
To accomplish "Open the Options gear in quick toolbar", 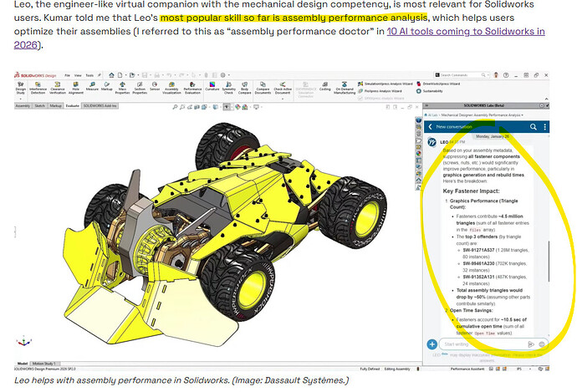I will point(223,75).
